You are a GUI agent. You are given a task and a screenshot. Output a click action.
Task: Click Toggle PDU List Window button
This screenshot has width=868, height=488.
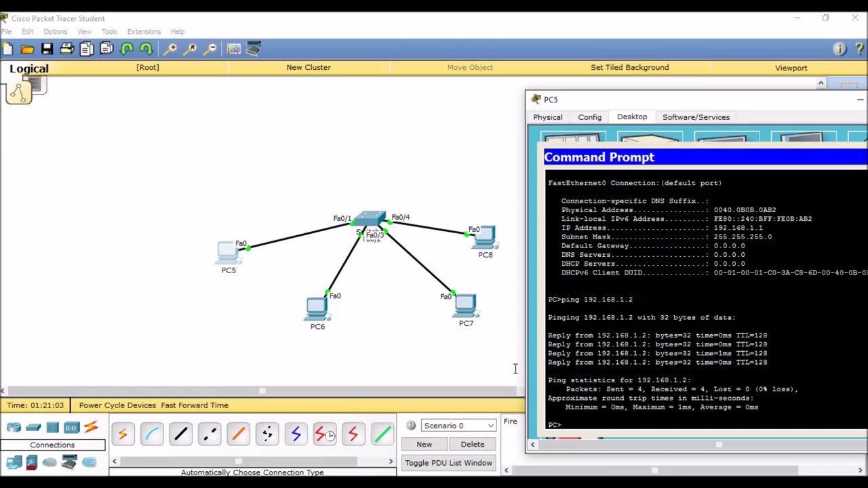coord(448,463)
